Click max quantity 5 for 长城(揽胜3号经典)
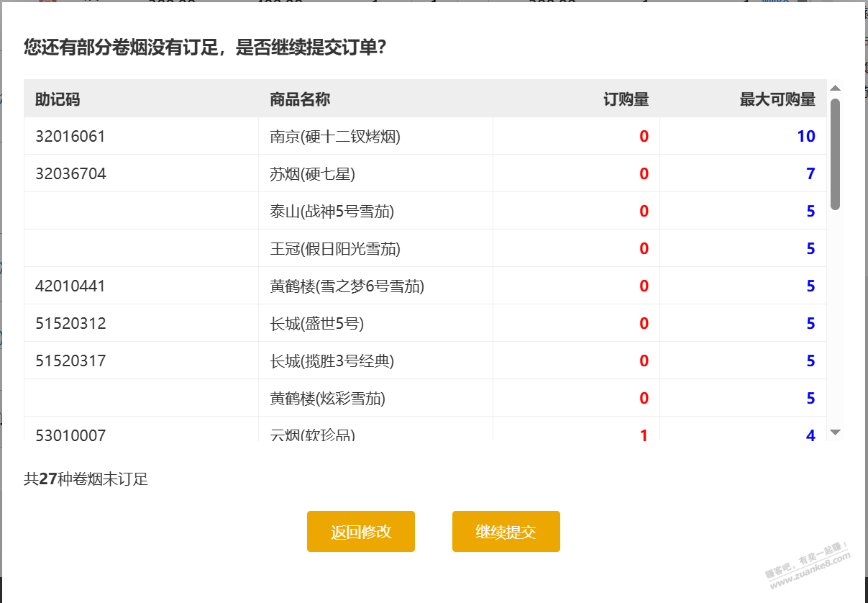This screenshot has height=603, width=868. [810, 361]
